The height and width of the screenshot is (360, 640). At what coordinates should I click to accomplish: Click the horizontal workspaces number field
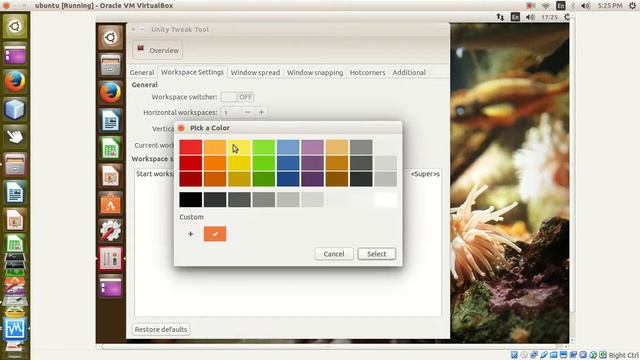(231, 112)
